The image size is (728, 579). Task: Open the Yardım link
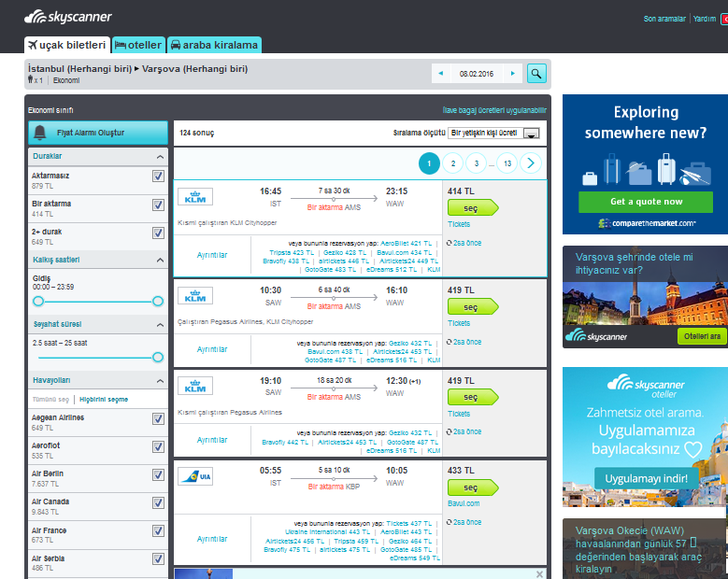coord(705,19)
